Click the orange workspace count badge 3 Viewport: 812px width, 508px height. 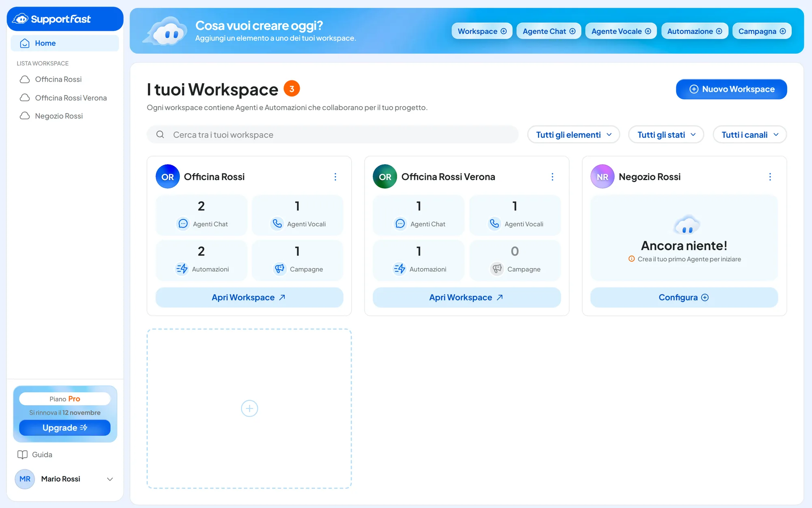point(292,89)
